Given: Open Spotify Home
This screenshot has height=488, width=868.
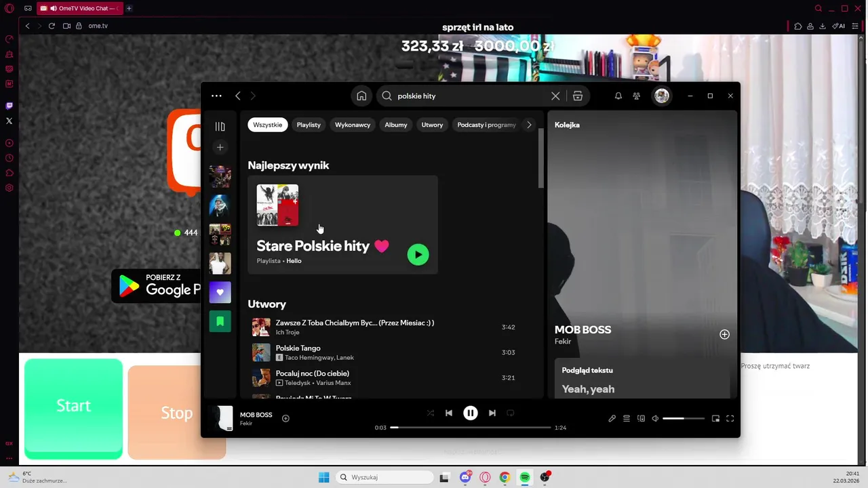Looking at the screenshot, I should (361, 96).
